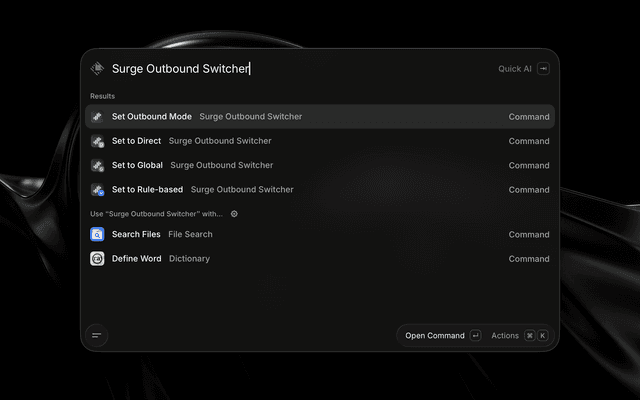The height and width of the screenshot is (400, 640).
Task: Click Command label in Define Word row
Action: (x=529, y=259)
